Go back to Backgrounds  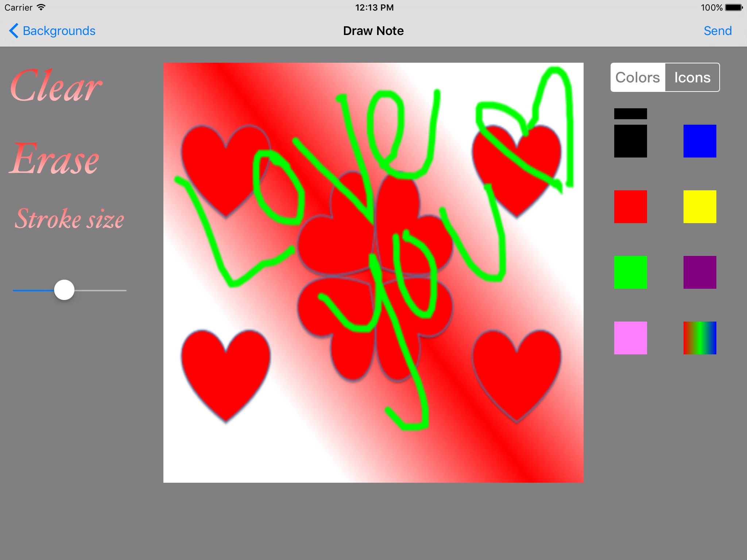tap(59, 31)
